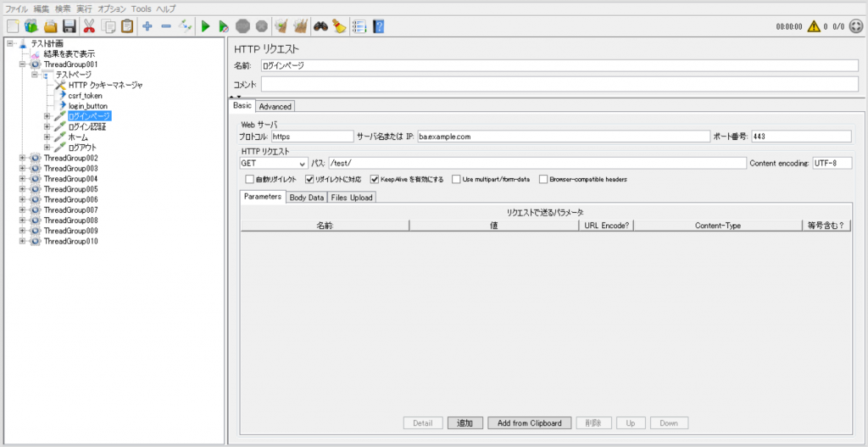Click the blue minus Collapse All icon
Image resolution: width=868 pixels, height=447 pixels.
tap(166, 26)
